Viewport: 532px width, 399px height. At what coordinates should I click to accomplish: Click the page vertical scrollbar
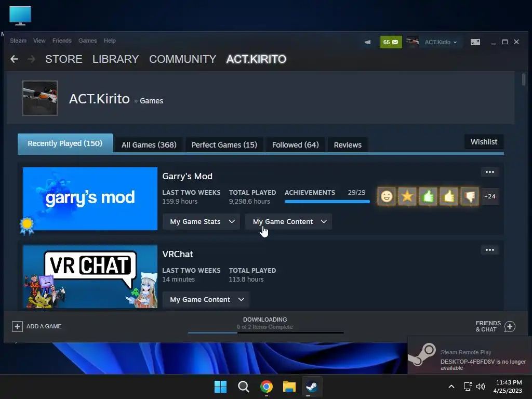coord(524,79)
